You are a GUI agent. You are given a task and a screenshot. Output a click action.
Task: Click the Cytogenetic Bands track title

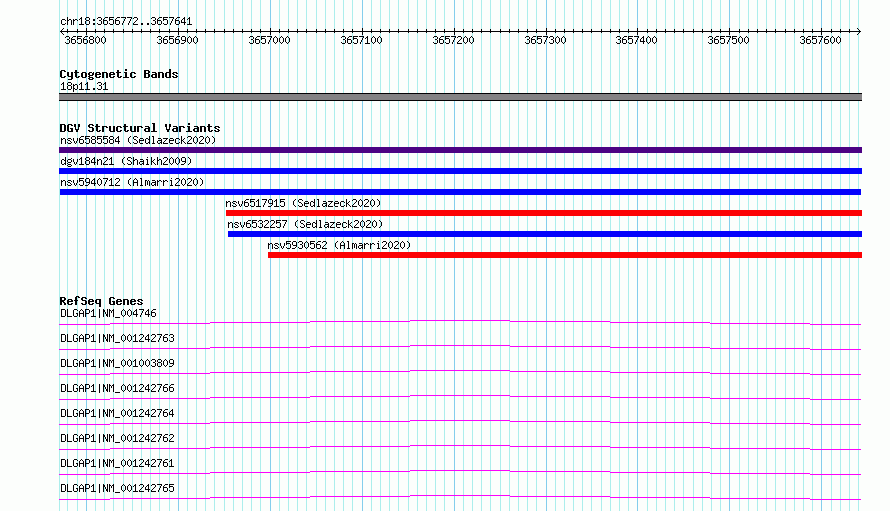pos(119,74)
